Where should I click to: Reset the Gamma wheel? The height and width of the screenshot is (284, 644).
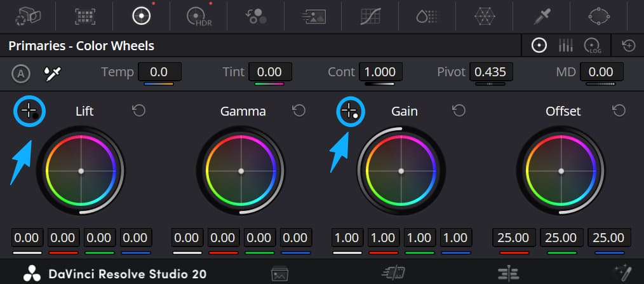click(299, 111)
